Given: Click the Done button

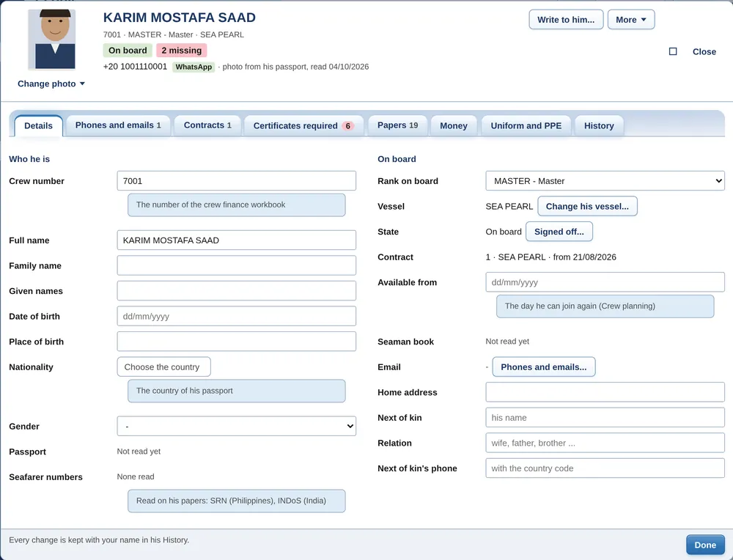Looking at the screenshot, I should pyautogui.click(x=705, y=545).
